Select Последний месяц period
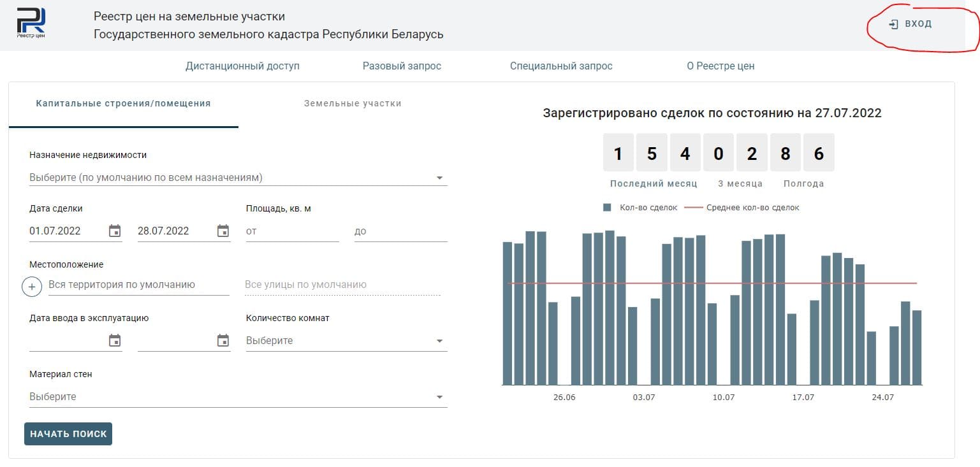 654,183
